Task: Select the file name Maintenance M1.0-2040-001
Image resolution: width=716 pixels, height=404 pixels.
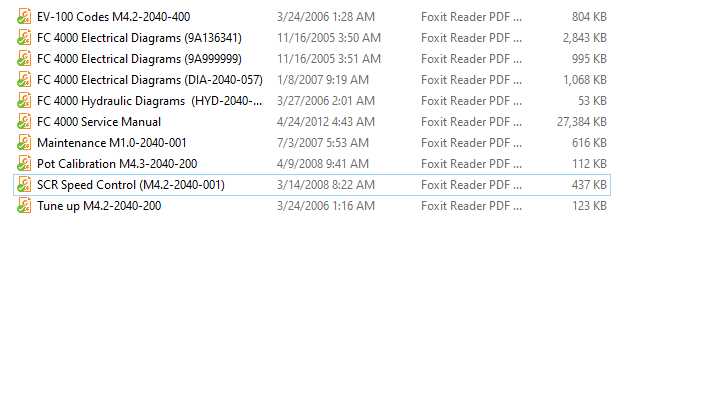Action: coord(111,143)
